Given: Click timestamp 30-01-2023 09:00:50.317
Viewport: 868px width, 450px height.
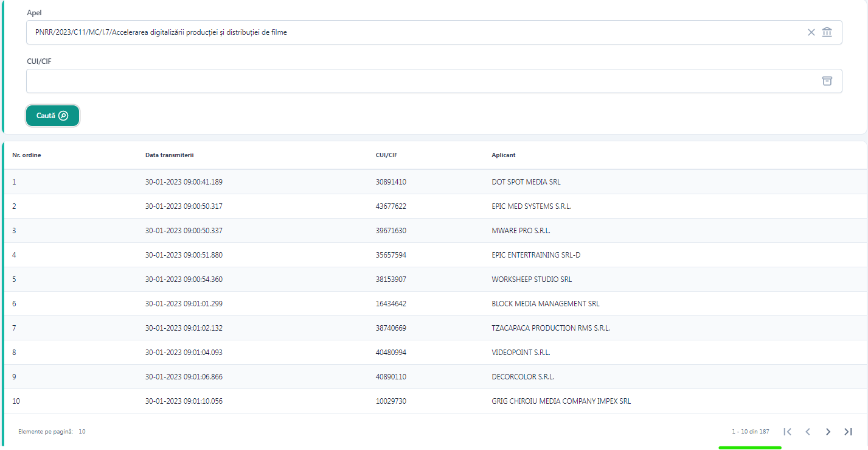Looking at the screenshot, I should click(184, 206).
